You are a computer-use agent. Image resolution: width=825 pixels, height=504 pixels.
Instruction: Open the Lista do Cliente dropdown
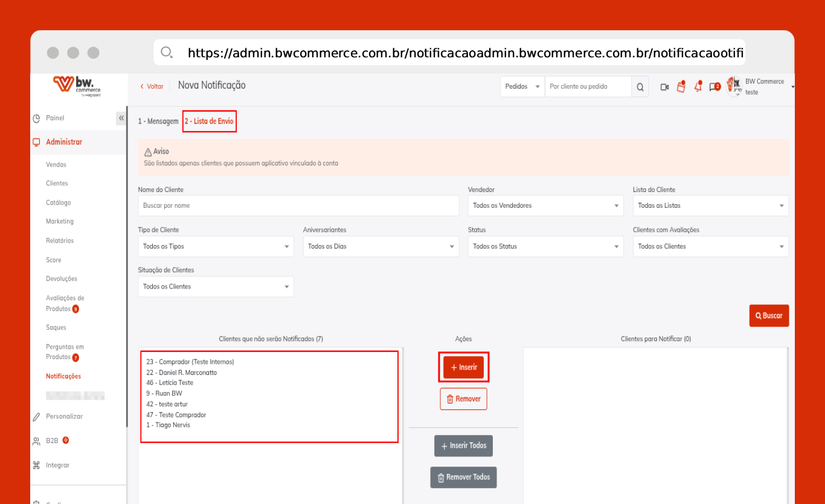tap(711, 206)
